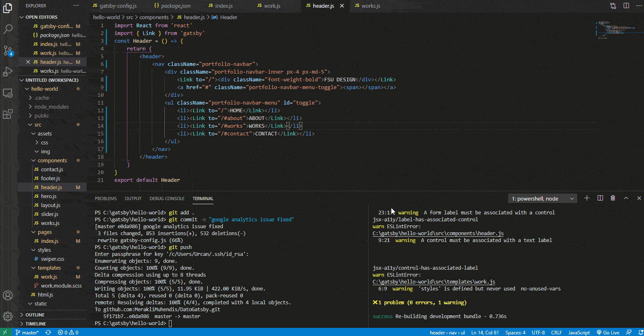
Task: Split the editor to the right
Action: pos(626,6)
